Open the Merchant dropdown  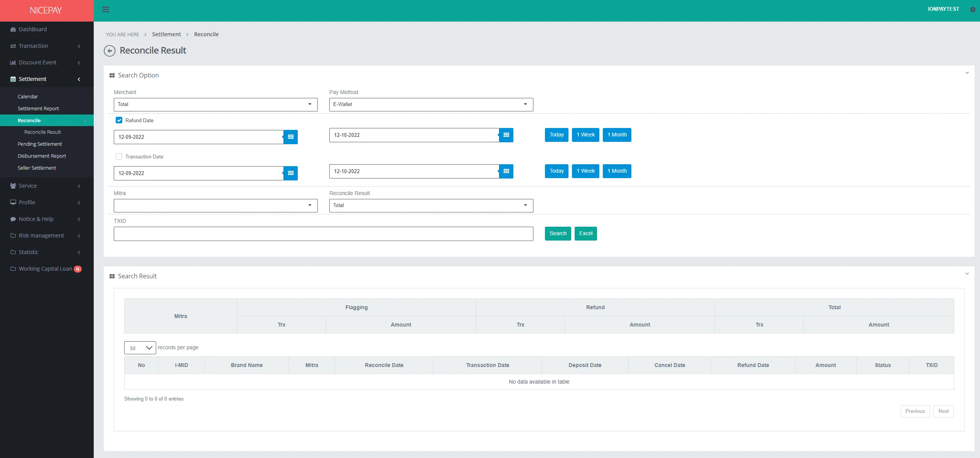pyautogui.click(x=215, y=104)
